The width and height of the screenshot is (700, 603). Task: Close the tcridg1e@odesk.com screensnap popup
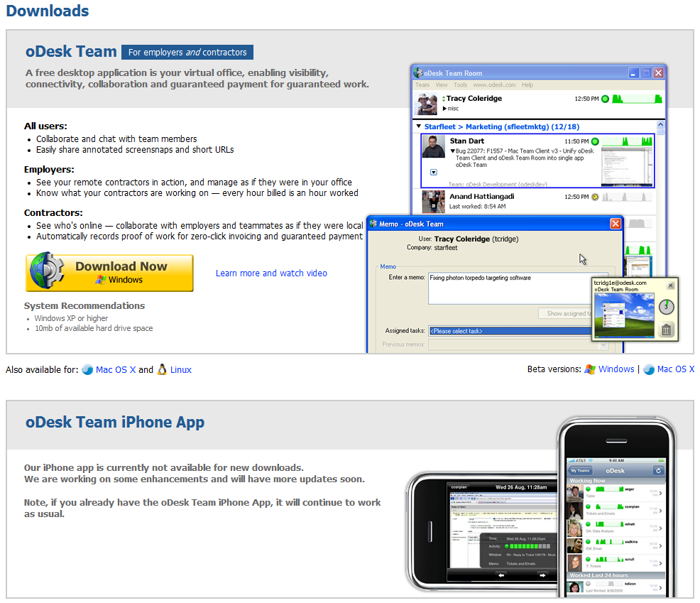(670, 285)
